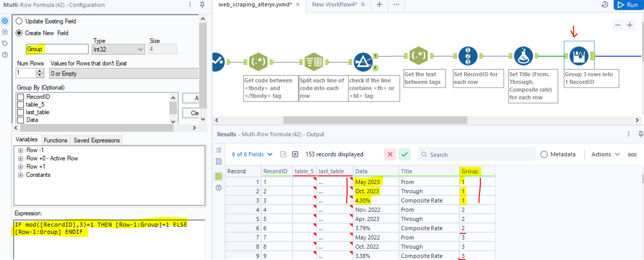Select the Filter tool on the canvas
The width and height of the screenshot is (644, 260).
click(x=363, y=61)
